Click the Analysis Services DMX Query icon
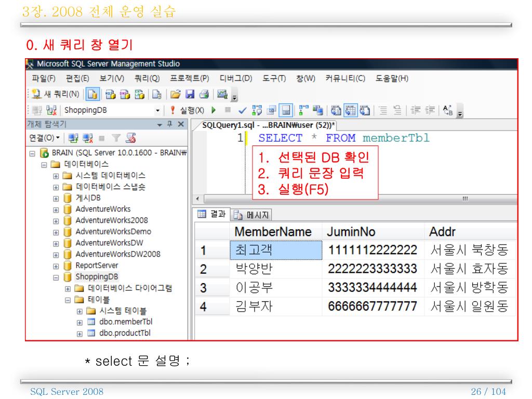Screen dimensions: 532x399 [x=125, y=94]
